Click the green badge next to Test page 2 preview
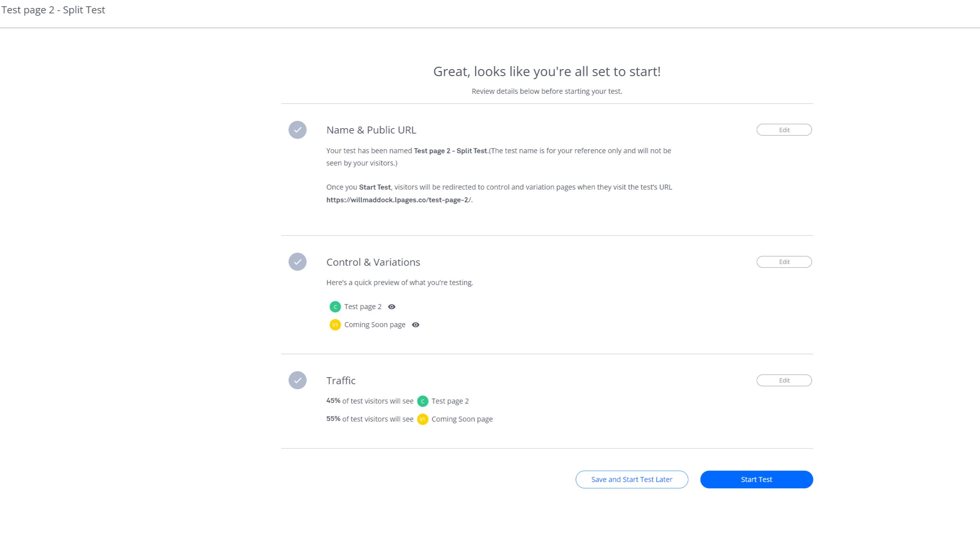 [335, 306]
